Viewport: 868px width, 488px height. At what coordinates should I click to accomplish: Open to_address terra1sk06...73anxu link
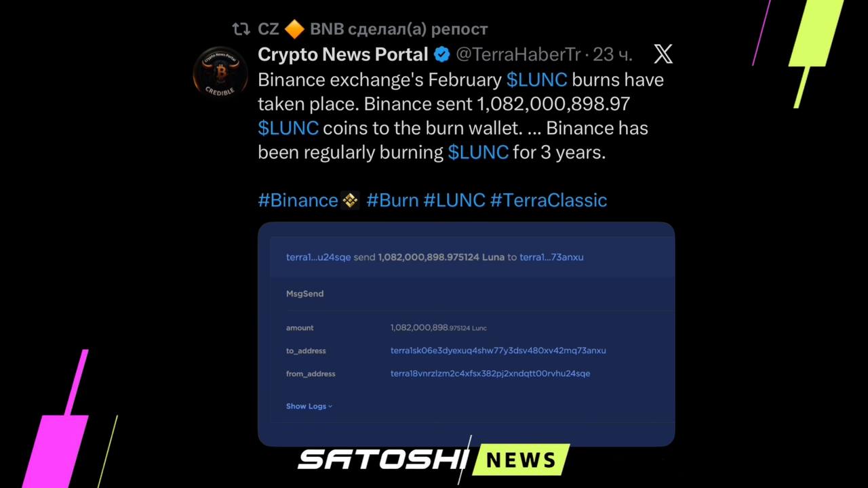tap(498, 350)
